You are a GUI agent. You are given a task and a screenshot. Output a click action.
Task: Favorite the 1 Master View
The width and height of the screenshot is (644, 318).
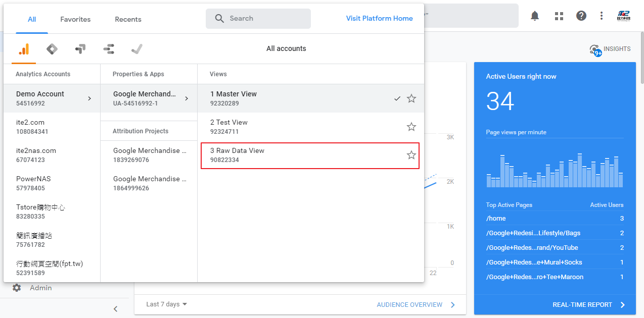411,98
